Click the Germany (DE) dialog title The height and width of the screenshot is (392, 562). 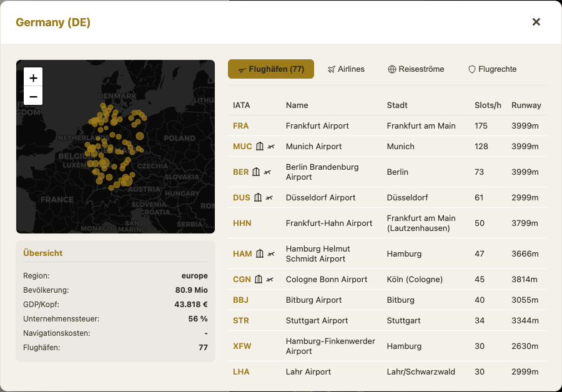(x=53, y=22)
